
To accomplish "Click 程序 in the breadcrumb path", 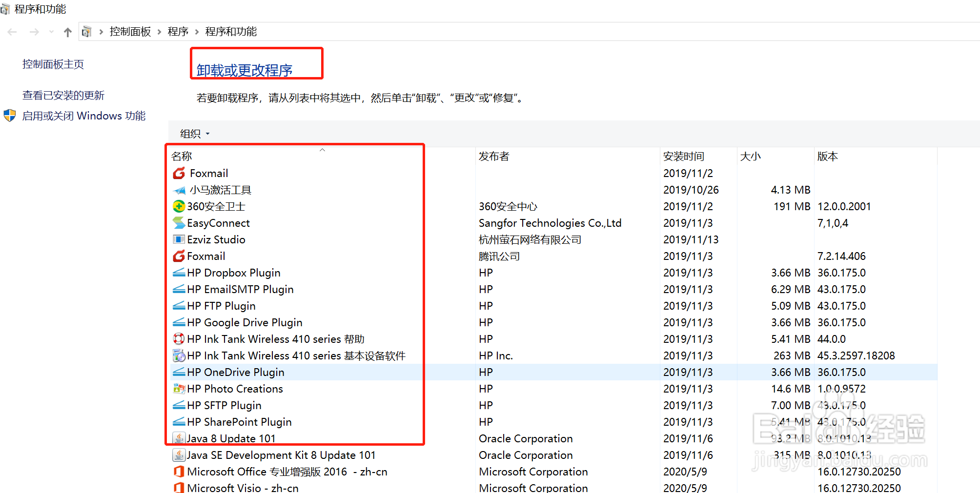I will click(x=178, y=32).
